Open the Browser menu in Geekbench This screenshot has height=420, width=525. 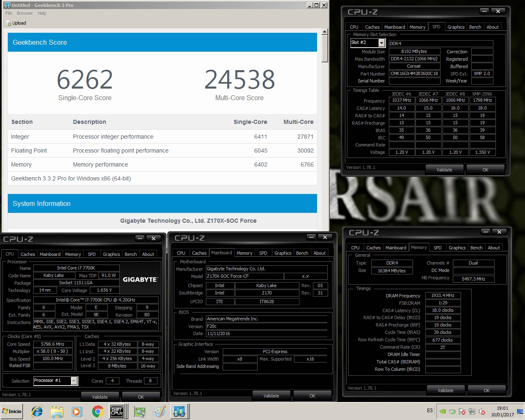[x=25, y=13]
